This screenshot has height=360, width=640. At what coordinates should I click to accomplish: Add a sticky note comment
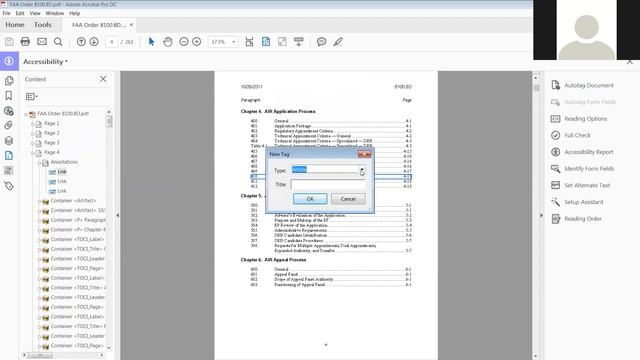coord(322,42)
